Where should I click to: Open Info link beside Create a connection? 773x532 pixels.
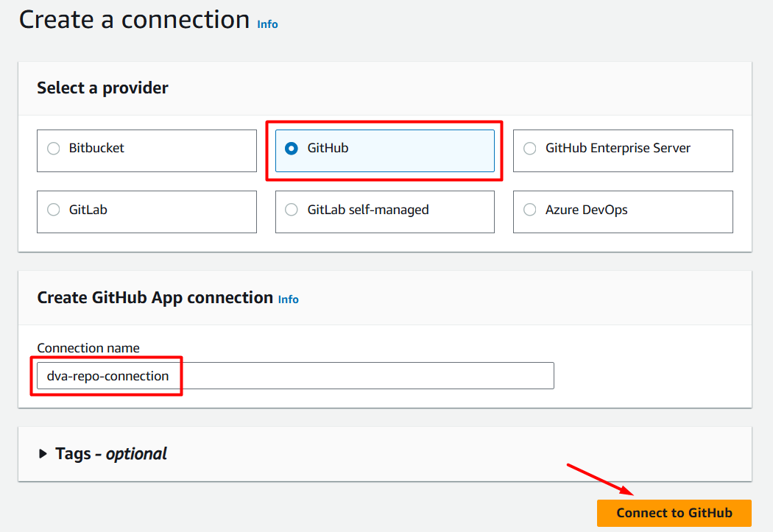267,24
